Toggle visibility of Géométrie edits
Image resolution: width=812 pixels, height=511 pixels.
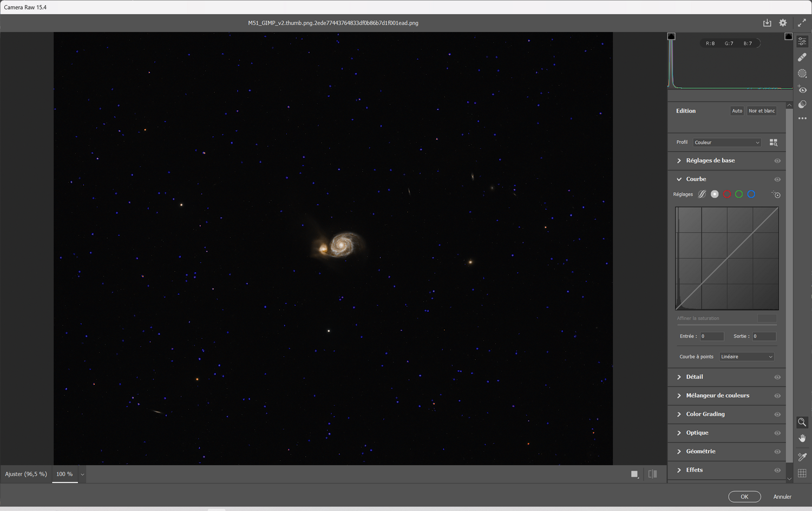click(777, 451)
